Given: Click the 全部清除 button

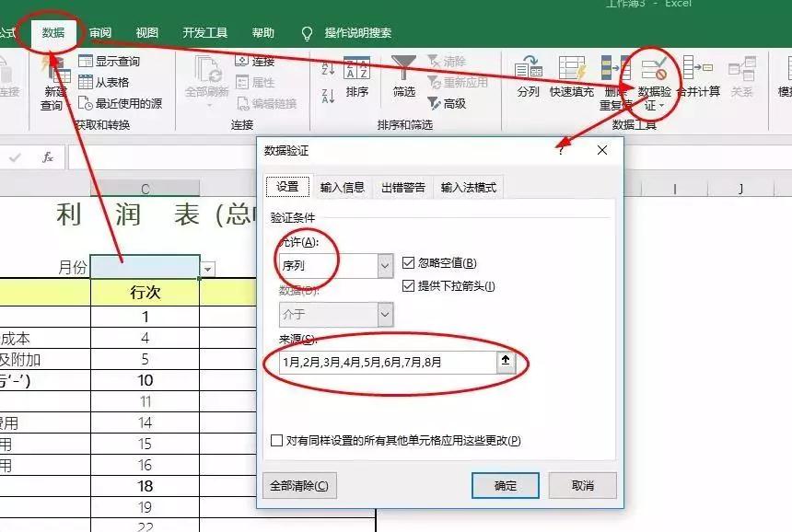Looking at the screenshot, I should 299,486.
